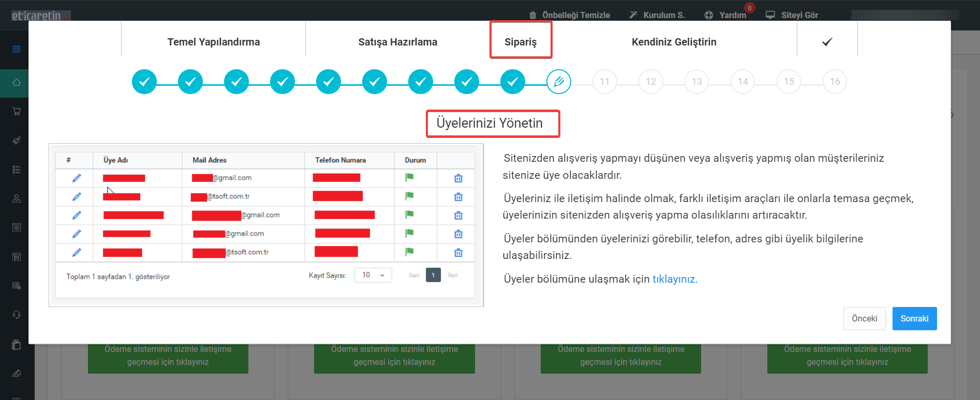
Task: Open the database settings sidebar icon
Action: pos(17,286)
